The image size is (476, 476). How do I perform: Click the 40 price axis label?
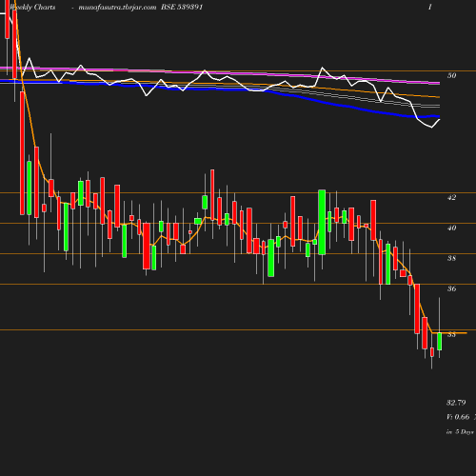[451, 228]
